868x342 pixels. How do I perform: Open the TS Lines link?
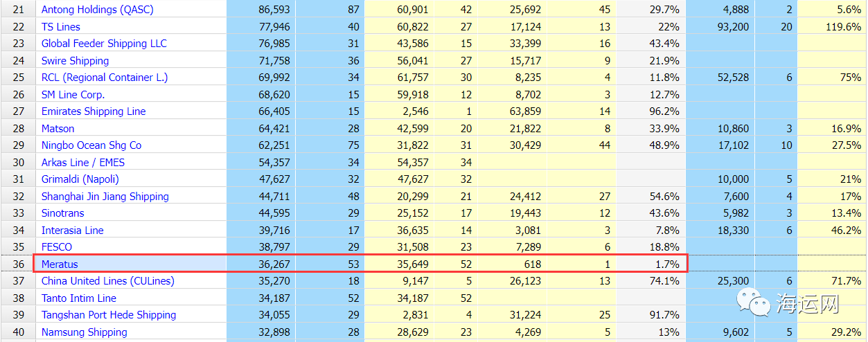(61, 26)
